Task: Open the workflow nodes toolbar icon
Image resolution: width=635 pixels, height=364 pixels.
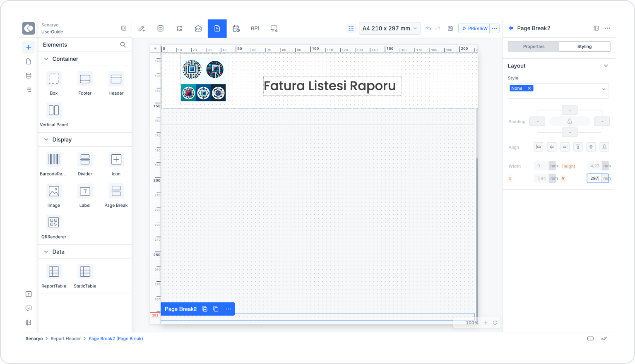Action: click(x=179, y=29)
